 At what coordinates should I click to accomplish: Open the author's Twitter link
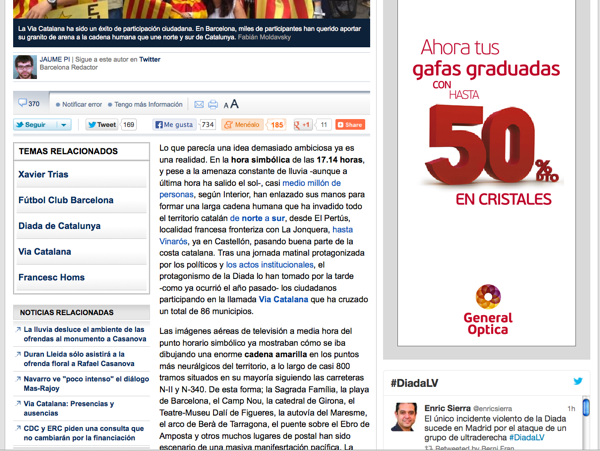(x=150, y=59)
